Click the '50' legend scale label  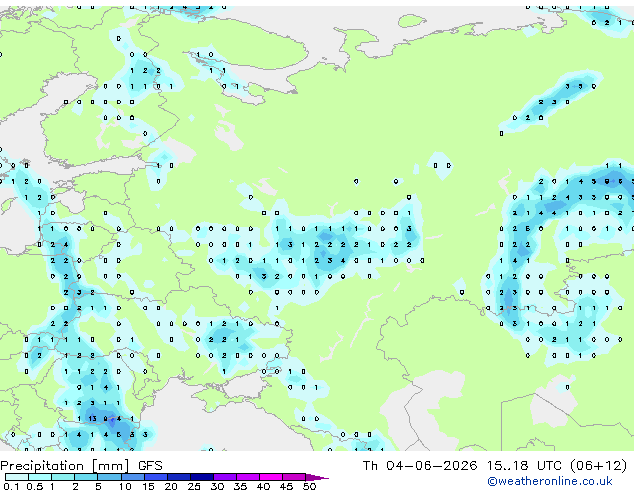(x=309, y=486)
